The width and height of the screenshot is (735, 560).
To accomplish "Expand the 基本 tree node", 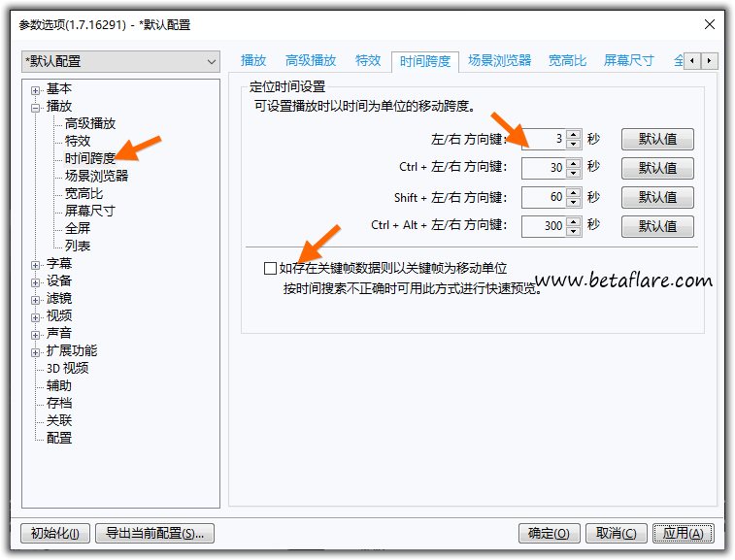I will click(36, 89).
